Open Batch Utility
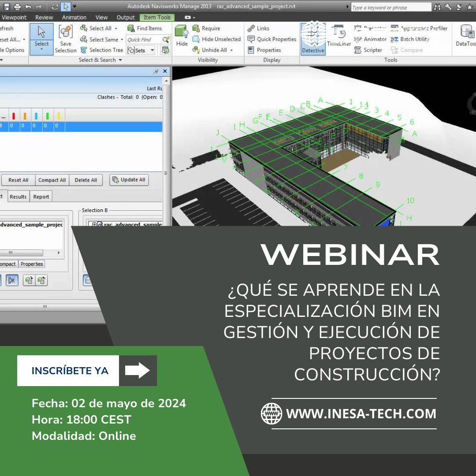Image resolution: width=476 pixels, height=476 pixels. [x=410, y=39]
